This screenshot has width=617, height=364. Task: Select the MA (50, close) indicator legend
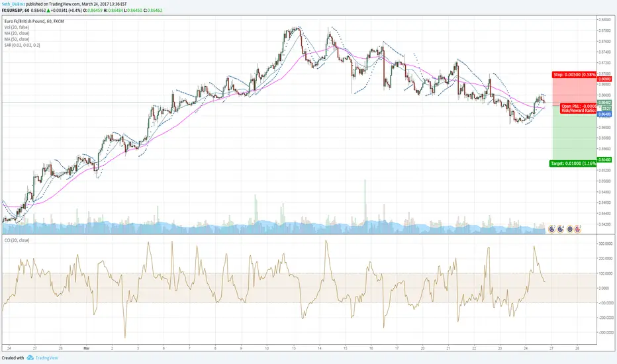click(x=17, y=39)
